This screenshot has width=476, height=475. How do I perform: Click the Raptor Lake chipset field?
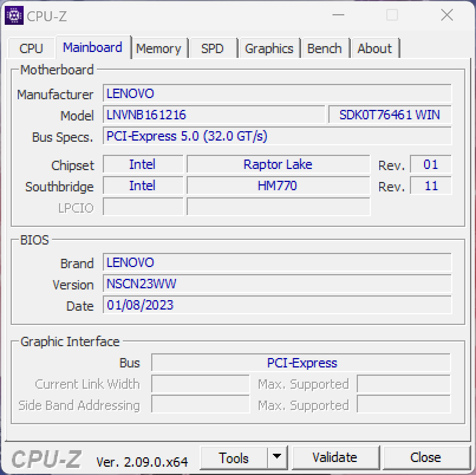[x=278, y=164]
